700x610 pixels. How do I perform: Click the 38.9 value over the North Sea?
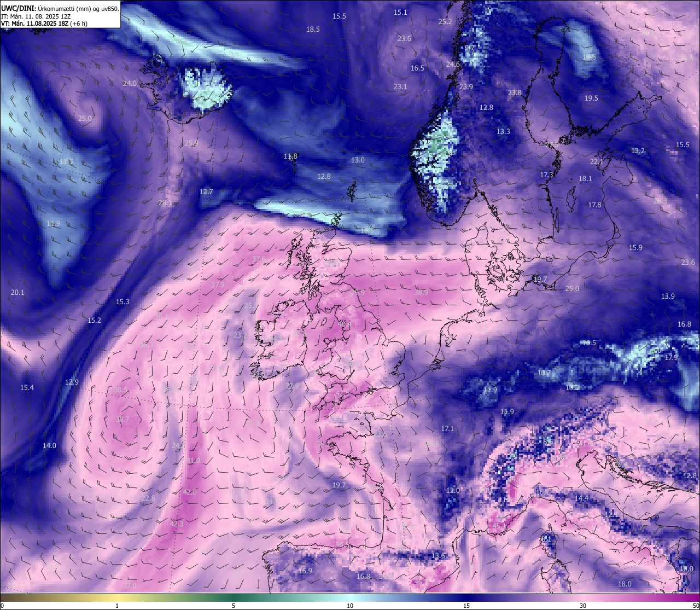(421, 293)
